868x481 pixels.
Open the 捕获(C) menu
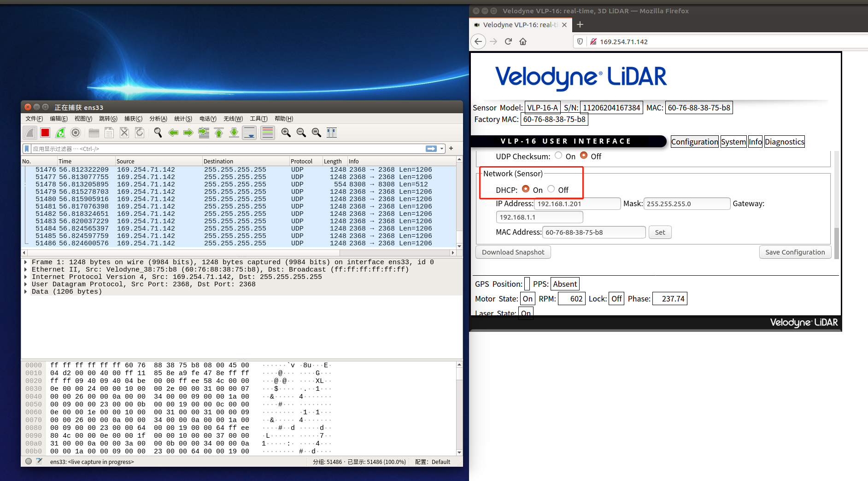133,119
